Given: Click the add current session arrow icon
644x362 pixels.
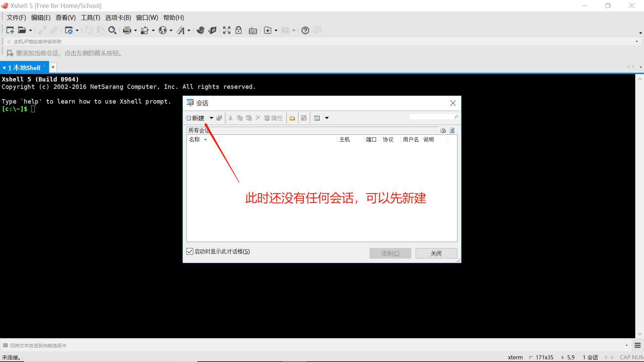Looking at the screenshot, I should (10, 53).
